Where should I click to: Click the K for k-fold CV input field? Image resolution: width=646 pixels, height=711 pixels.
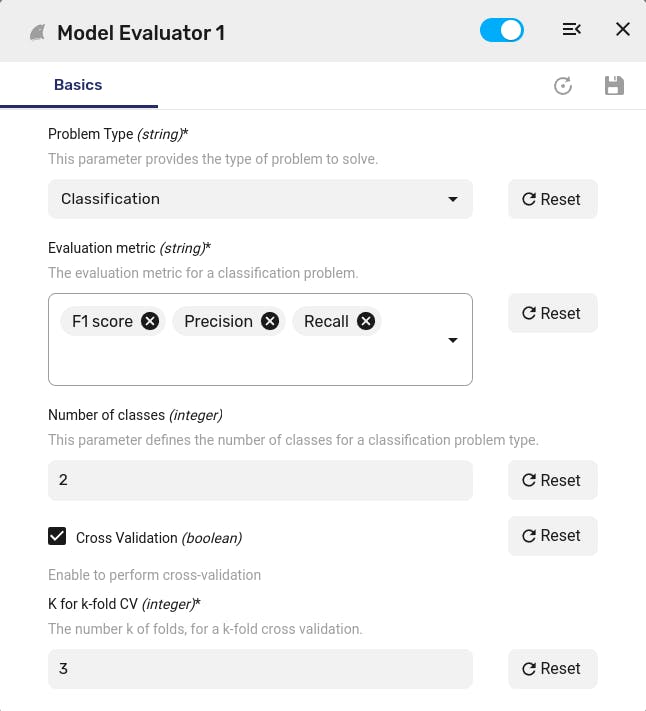pyautogui.click(x=260, y=669)
